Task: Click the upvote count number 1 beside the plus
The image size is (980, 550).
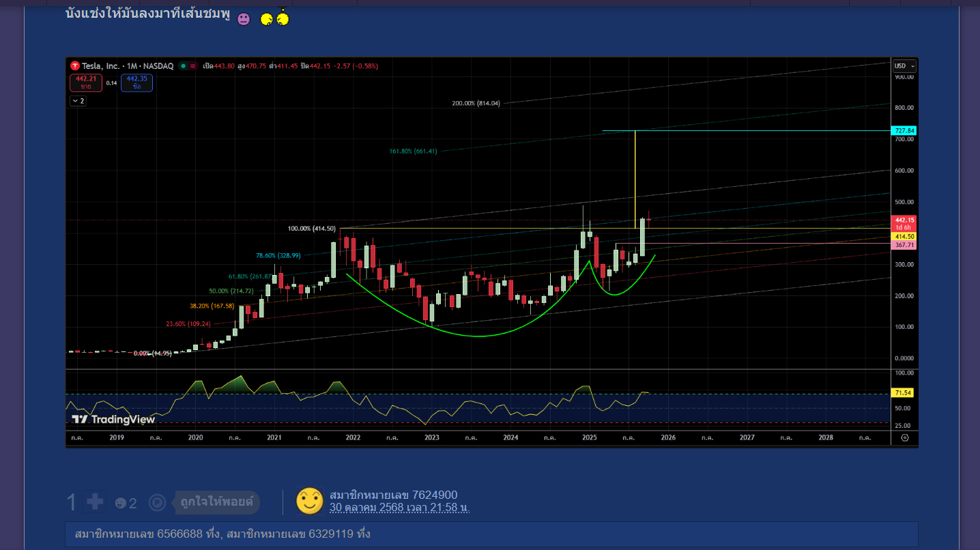Action: 72,503
